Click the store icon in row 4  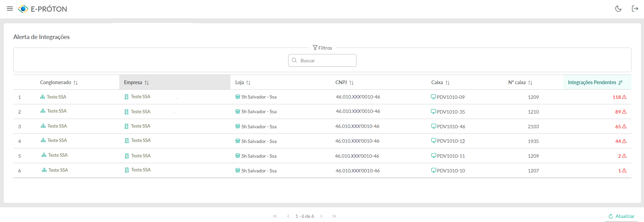tap(238, 141)
